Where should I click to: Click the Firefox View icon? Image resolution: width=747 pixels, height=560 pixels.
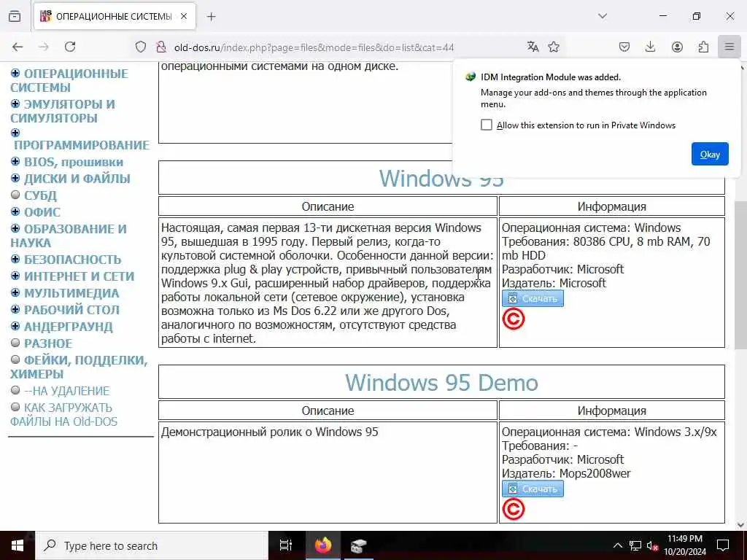15,16
